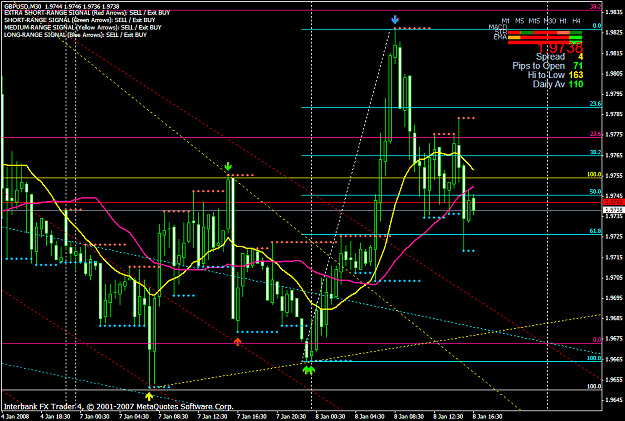Click the white current price tag on the axis
Screen dimensions: 625x421
(x=614, y=210)
